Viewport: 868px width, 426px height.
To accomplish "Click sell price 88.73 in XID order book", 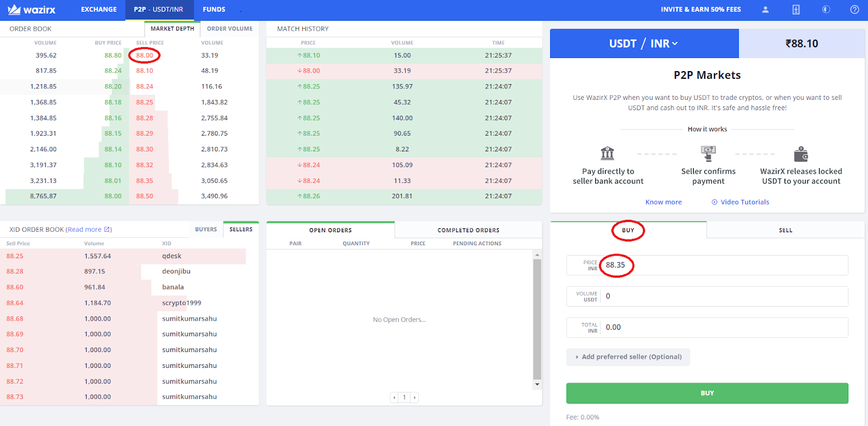I will click(x=15, y=397).
